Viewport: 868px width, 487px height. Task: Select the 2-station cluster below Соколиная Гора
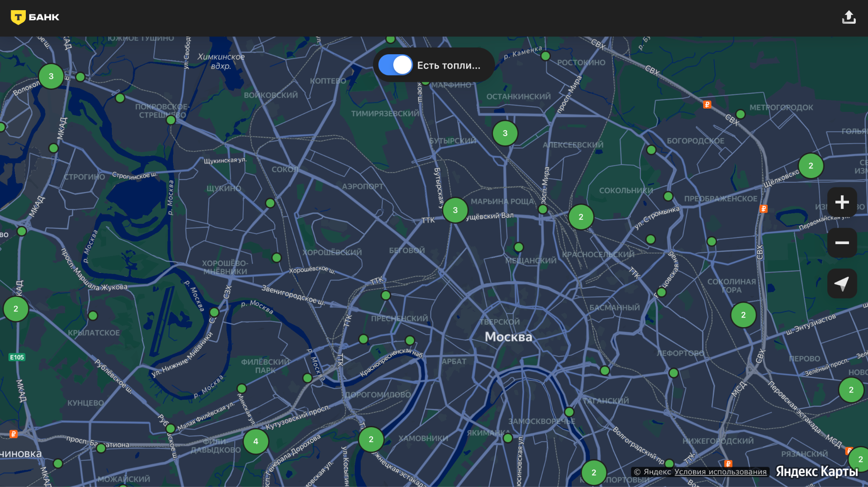pyautogui.click(x=743, y=315)
